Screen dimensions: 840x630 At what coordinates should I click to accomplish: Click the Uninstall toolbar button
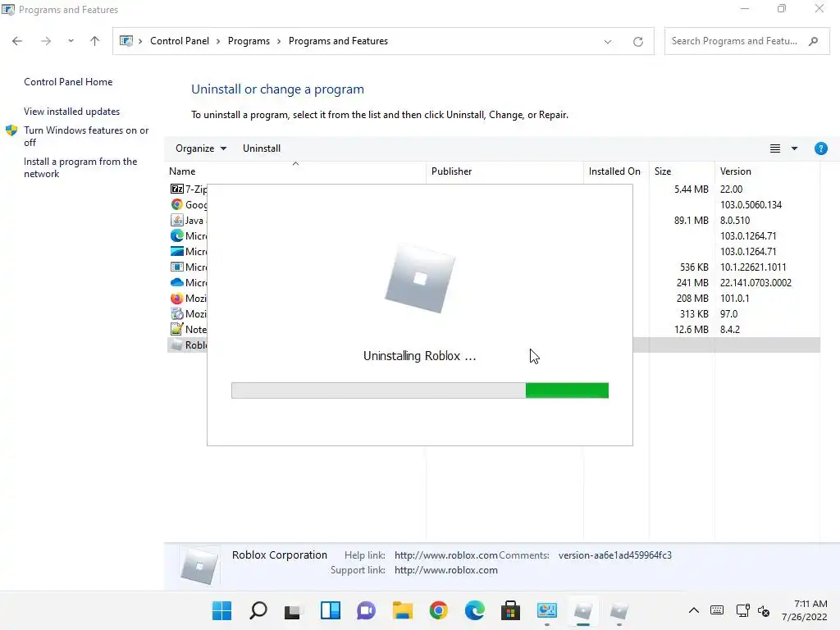(x=262, y=148)
